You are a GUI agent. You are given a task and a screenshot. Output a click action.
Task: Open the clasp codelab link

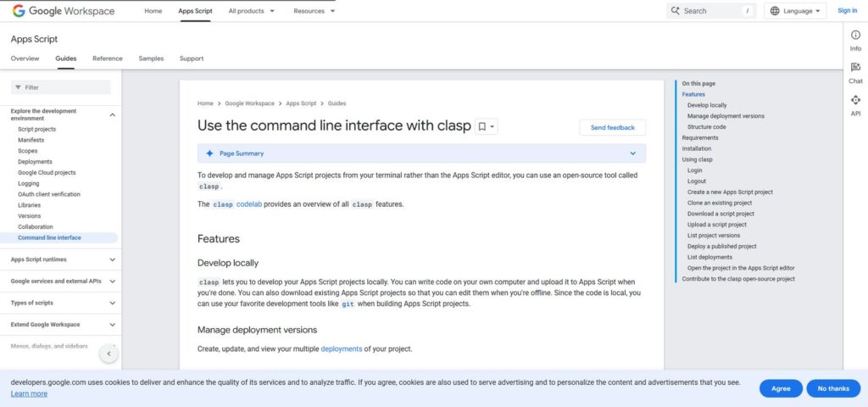[x=249, y=204]
